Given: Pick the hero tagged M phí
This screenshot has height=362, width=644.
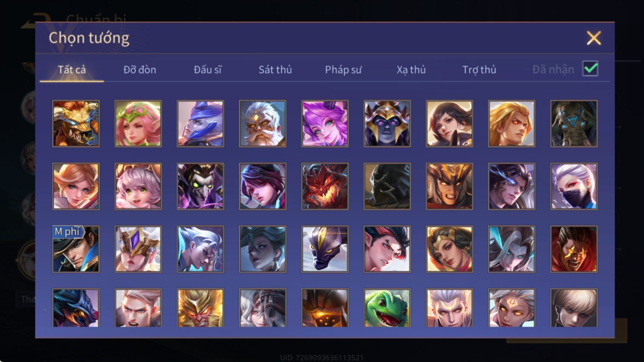Looking at the screenshot, I should coord(76,249).
